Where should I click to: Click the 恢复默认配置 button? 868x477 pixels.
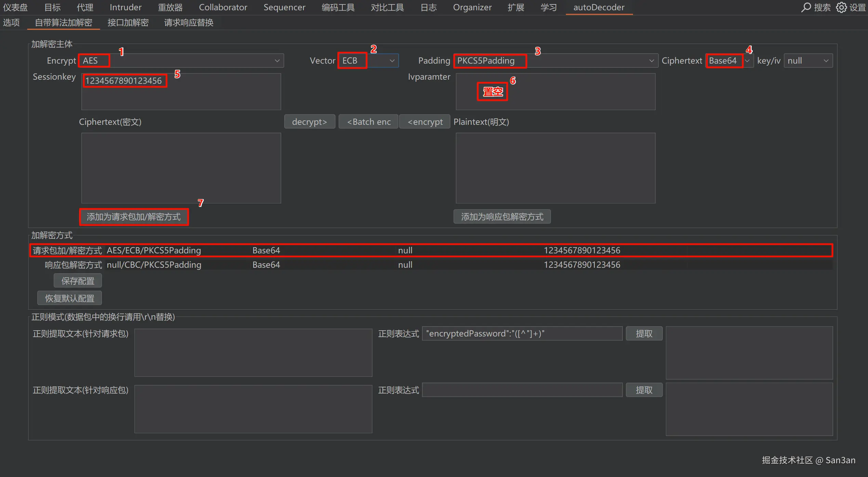[69, 298]
